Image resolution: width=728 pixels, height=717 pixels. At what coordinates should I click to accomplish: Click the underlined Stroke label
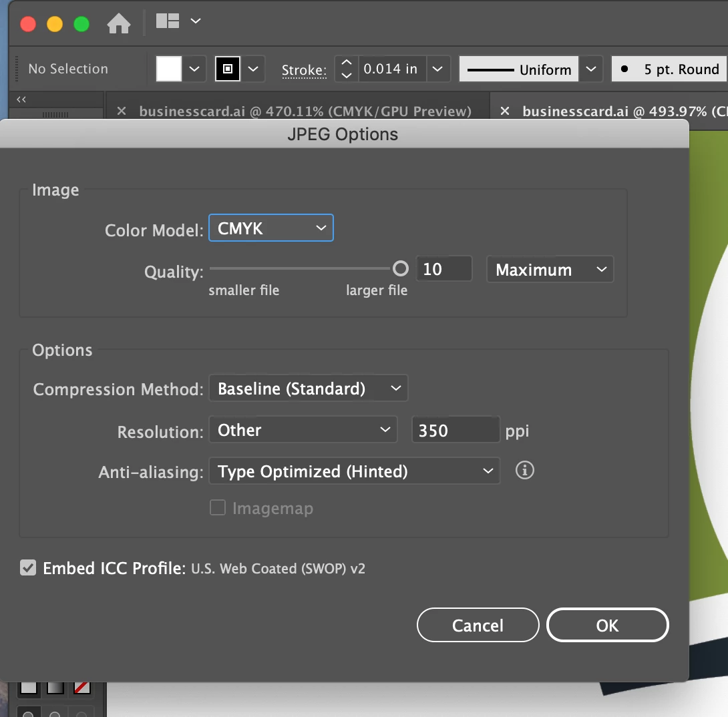[304, 70]
